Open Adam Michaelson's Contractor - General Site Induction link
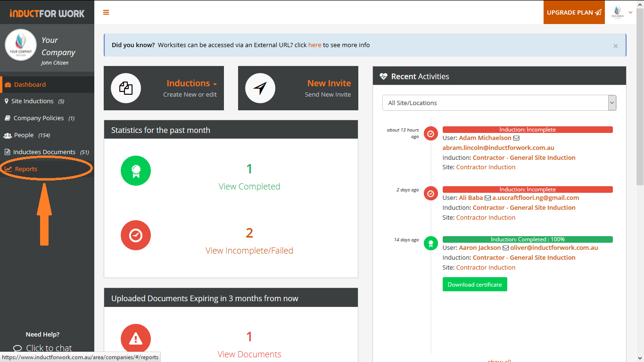 pos(524,158)
